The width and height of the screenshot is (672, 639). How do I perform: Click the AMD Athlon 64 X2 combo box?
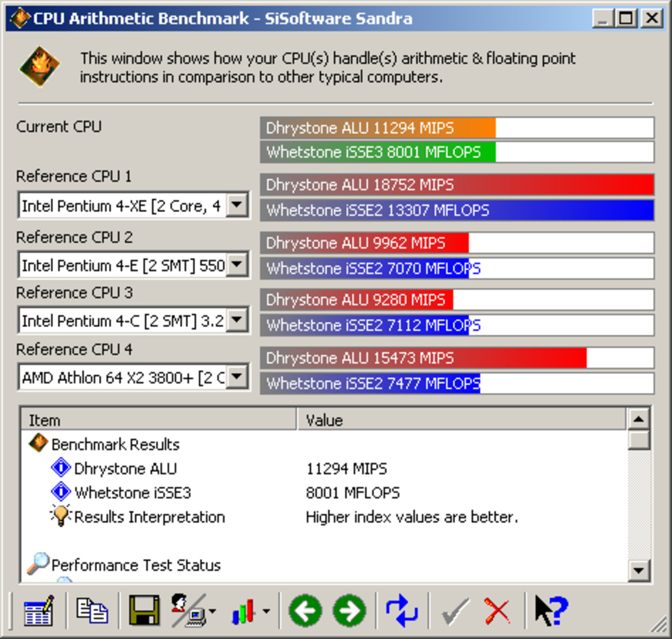(134, 377)
